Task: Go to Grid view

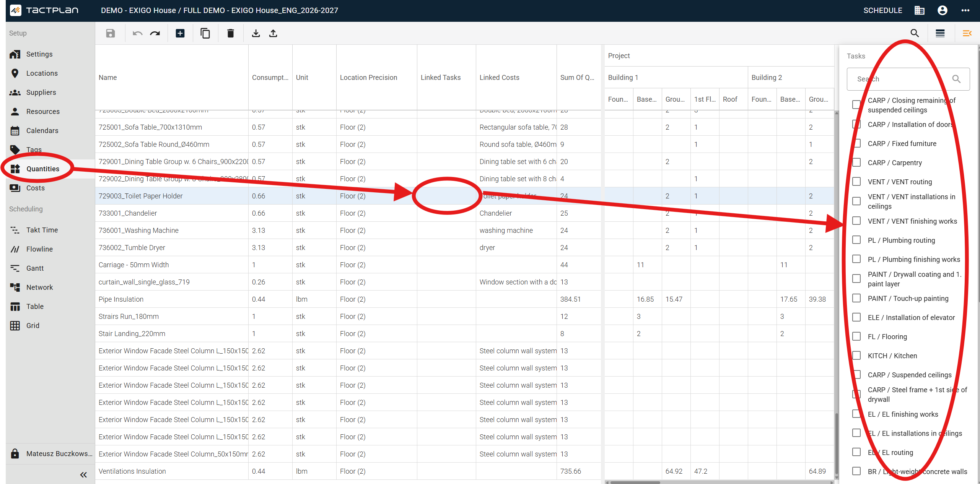Action: (x=50, y=325)
